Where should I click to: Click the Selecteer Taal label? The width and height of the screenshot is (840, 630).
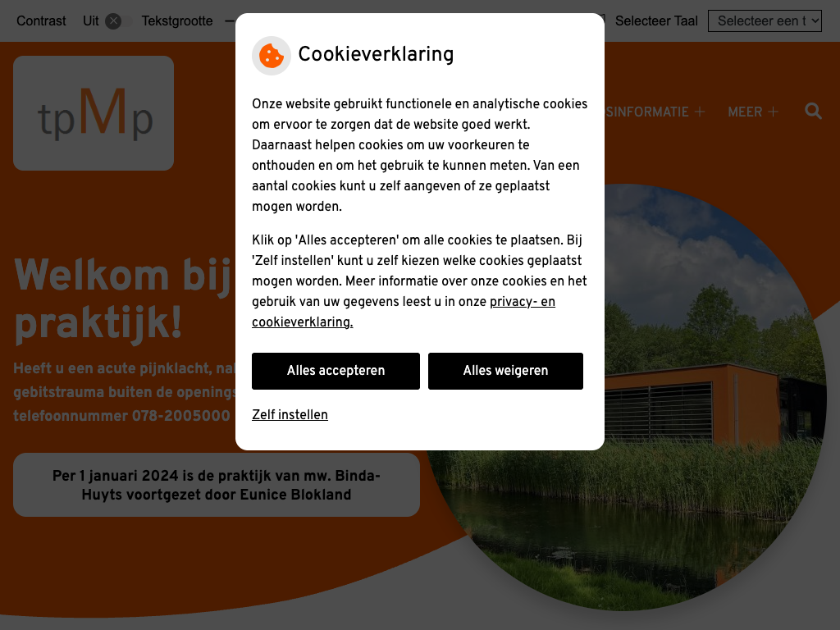click(656, 21)
